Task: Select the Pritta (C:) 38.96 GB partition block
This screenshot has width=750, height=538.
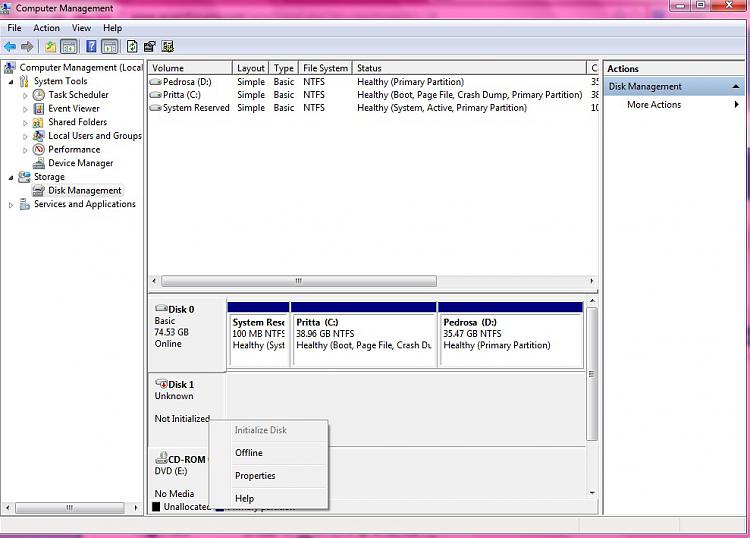Action: click(364, 335)
